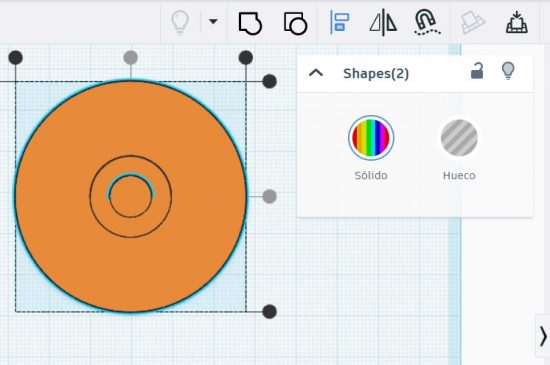Click the Group shapes icon

point(250,23)
